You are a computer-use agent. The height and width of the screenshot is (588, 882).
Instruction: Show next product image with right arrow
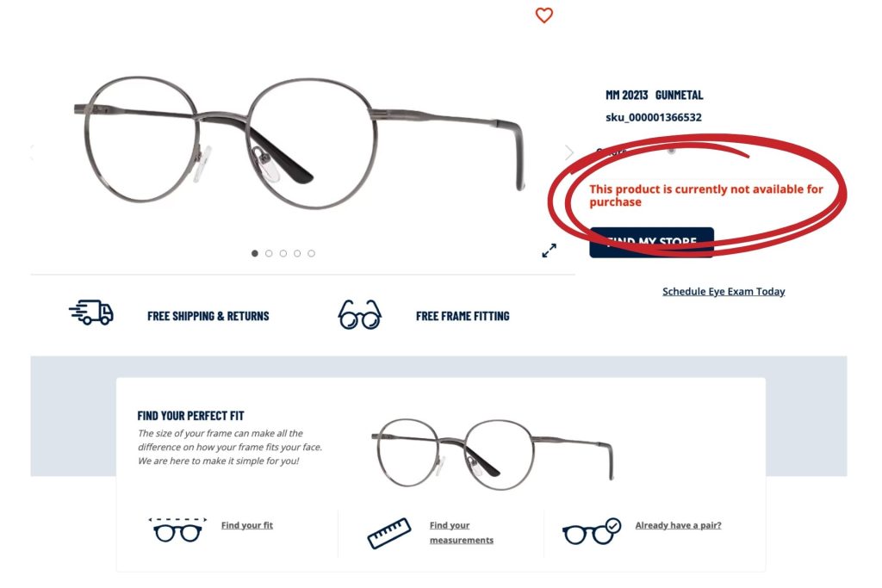tap(569, 152)
